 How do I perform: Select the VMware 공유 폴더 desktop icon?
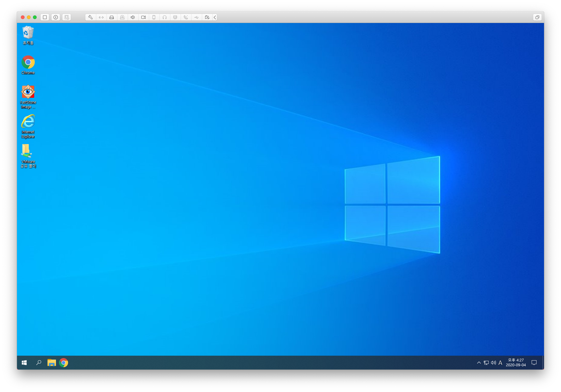coord(28,156)
